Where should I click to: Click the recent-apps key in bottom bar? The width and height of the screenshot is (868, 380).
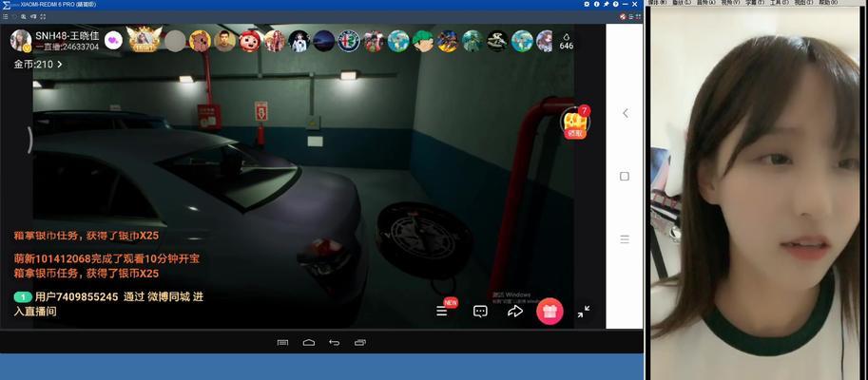[359, 342]
